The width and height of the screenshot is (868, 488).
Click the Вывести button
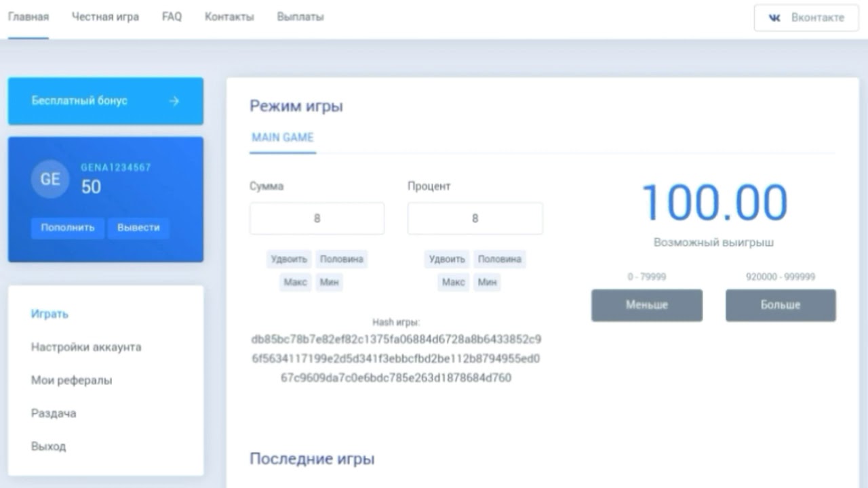pyautogui.click(x=138, y=228)
